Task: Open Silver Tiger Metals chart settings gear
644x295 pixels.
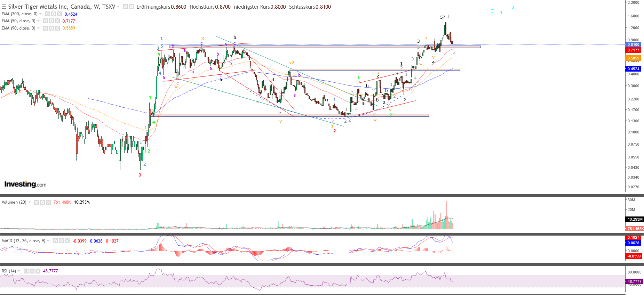Action: 132,7
